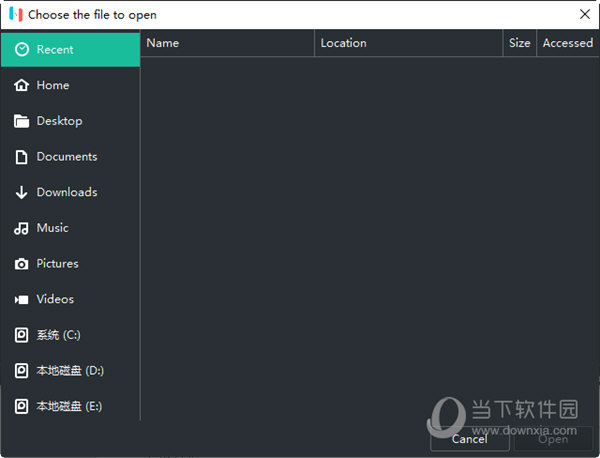This screenshot has width=600, height=458.
Task: Click the empty file list area
Action: [x=368, y=230]
